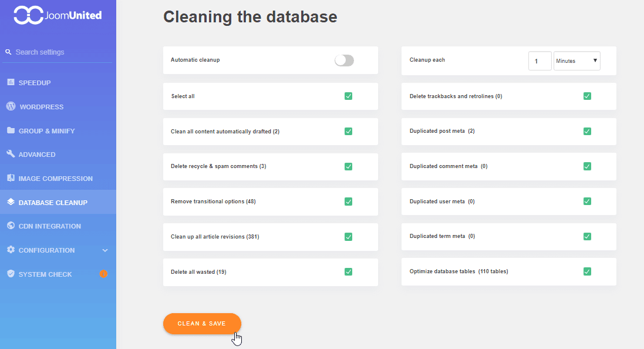This screenshot has width=644, height=349.
Task: Expand the Configuration menu chevron
Action: click(x=105, y=250)
